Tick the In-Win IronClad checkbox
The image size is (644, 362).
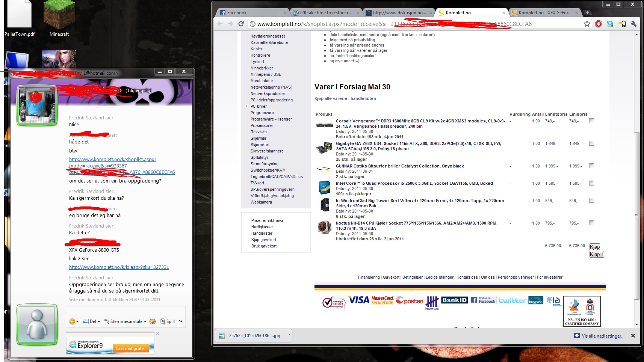(x=592, y=201)
